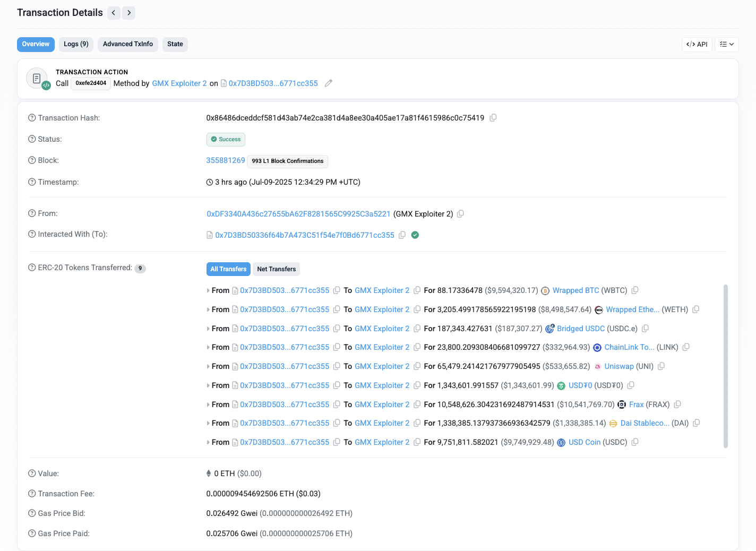Click the API button
The height and width of the screenshot is (551, 756).
(x=697, y=45)
